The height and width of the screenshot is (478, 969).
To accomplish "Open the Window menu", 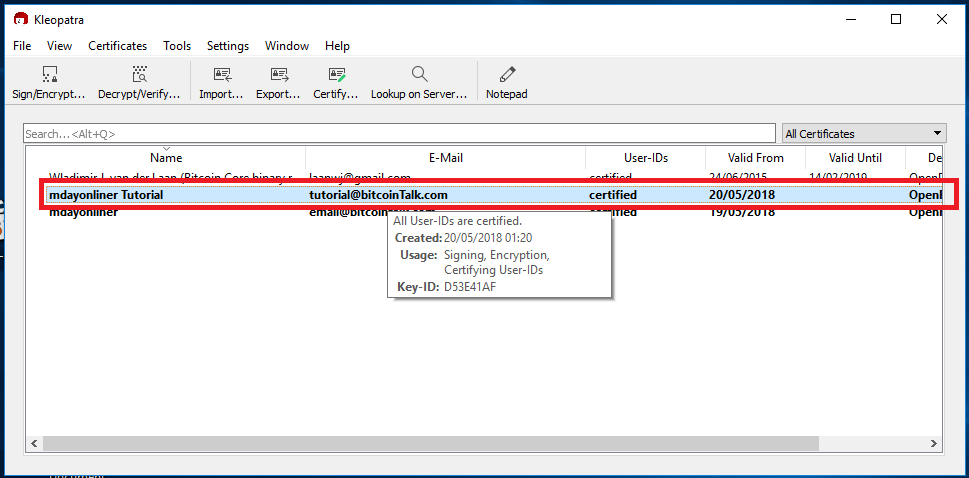I will tap(287, 46).
